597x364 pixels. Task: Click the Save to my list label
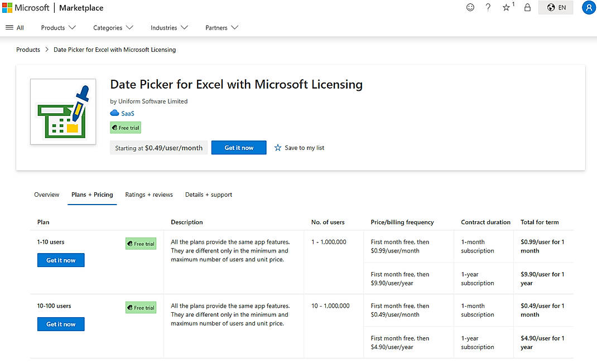pos(305,148)
